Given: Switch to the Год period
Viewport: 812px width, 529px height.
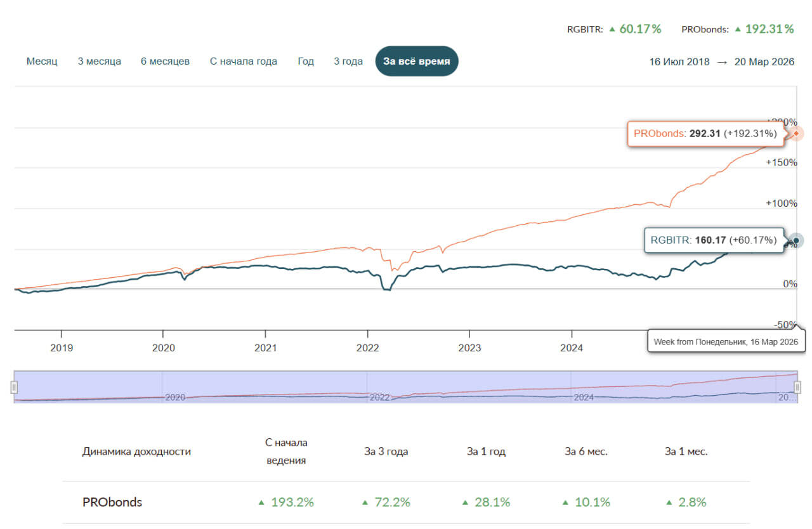Looking at the screenshot, I should (306, 62).
